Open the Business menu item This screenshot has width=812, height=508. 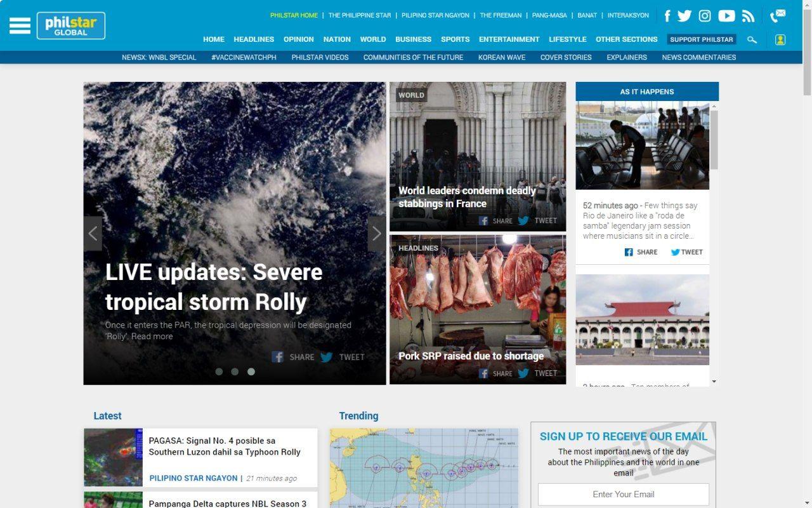point(413,39)
